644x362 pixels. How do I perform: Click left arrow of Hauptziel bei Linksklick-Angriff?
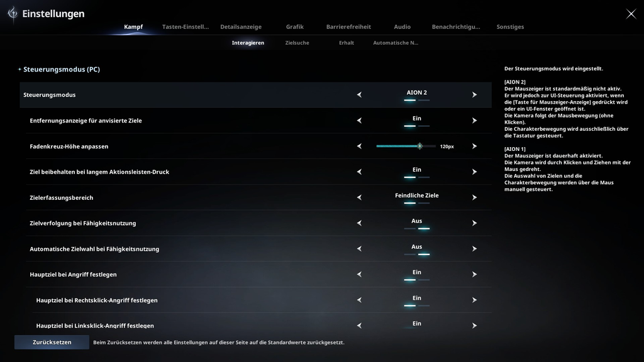[x=359, y=326]
